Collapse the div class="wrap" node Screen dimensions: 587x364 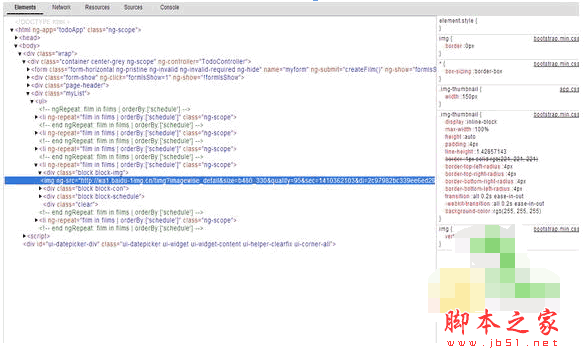(x=20, y=54)
